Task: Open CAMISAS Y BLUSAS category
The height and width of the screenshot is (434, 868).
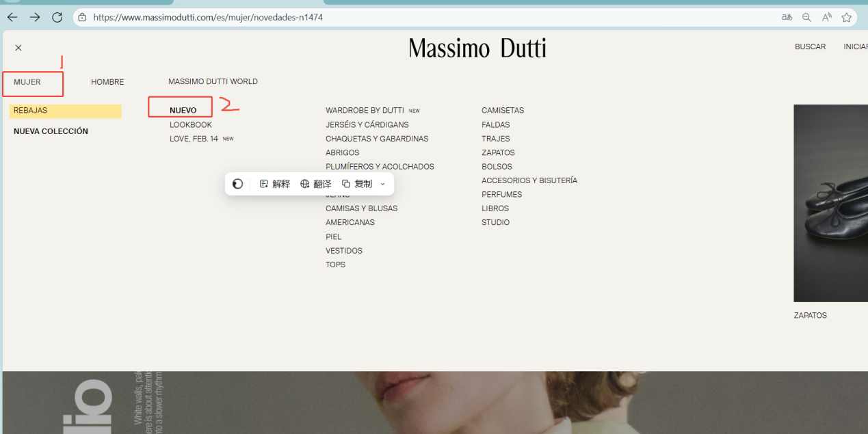Action: click(x=361, y=208)
